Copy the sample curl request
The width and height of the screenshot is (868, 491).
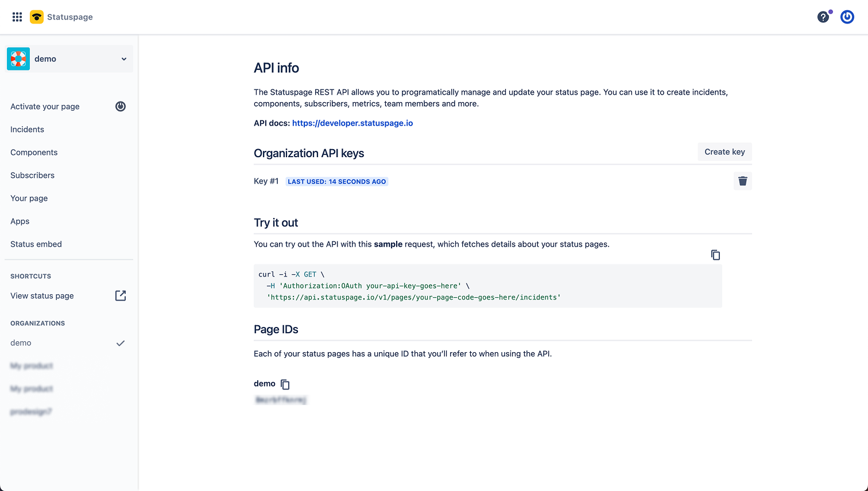(x=715, y=255)
